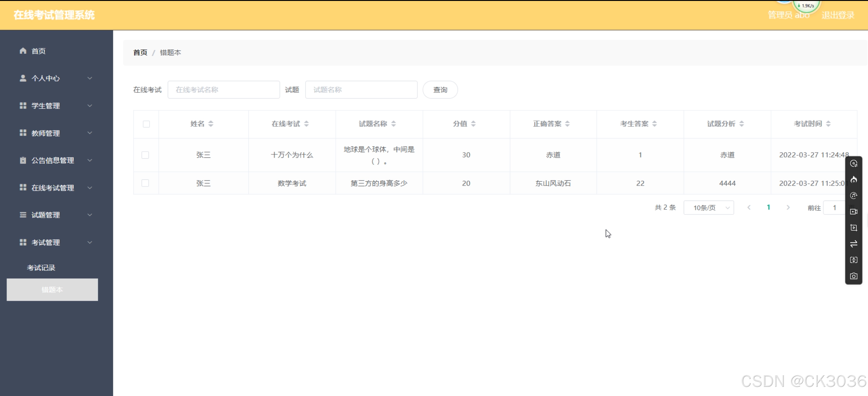Click the clipboard icon beside 公告信息管理
The height and width of the screenshot is (396, 868).
23,160
